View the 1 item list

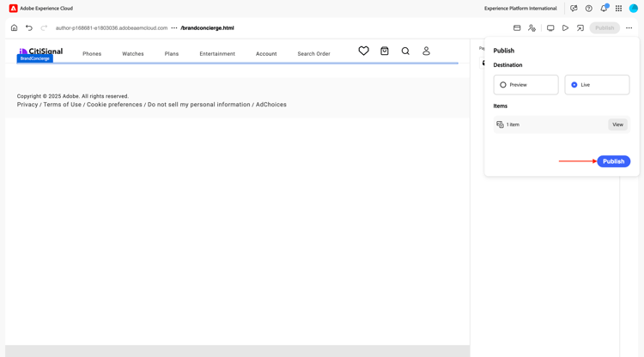pos(617,124)
